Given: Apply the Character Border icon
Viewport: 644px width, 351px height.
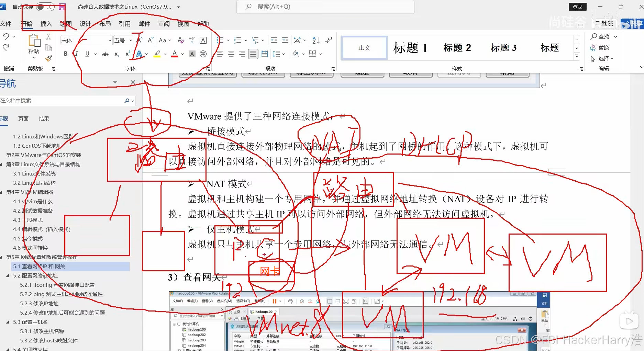Looking at the screenshot, I should point(203,40).
